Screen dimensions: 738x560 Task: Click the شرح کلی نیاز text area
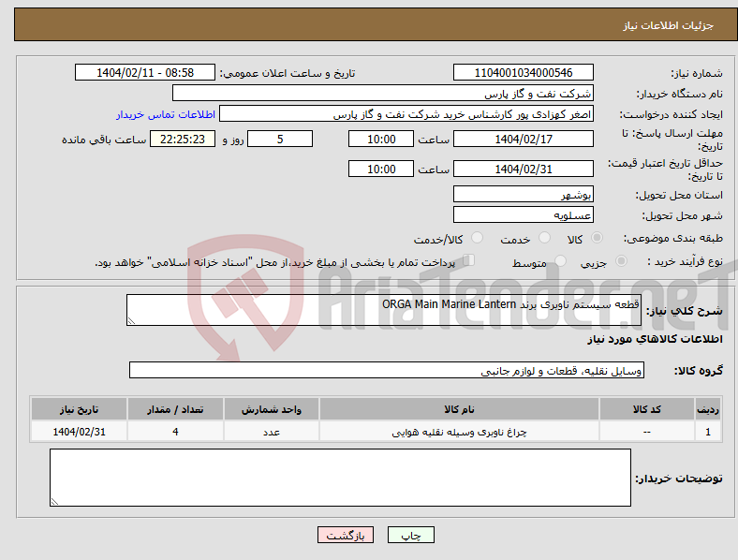384,310
